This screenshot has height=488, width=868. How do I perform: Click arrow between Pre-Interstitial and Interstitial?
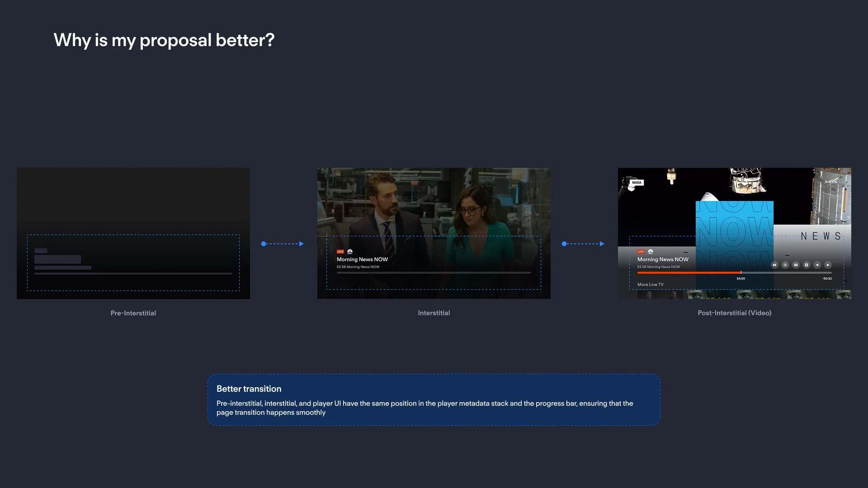[283, 244]
